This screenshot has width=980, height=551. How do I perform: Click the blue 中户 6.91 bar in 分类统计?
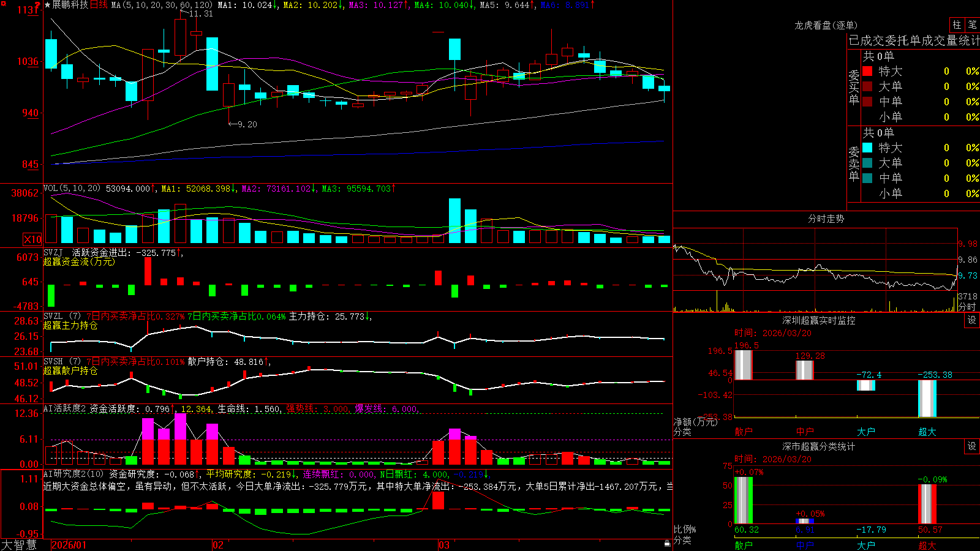click(x=804, y=521)
